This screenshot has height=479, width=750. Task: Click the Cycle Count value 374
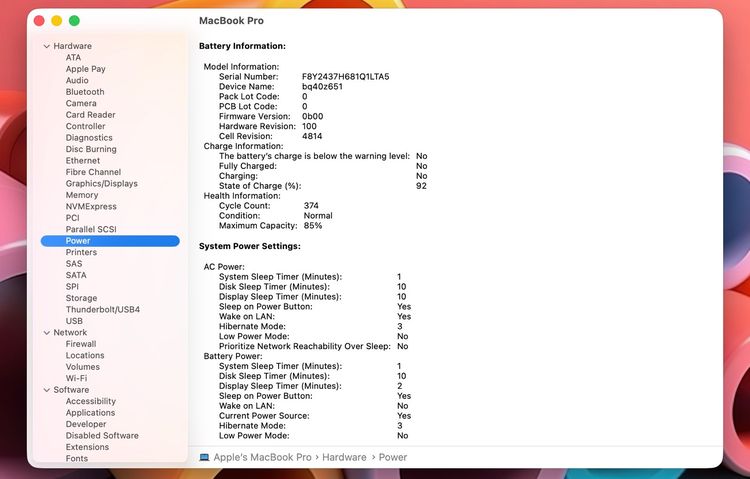(x=311, y=206)
